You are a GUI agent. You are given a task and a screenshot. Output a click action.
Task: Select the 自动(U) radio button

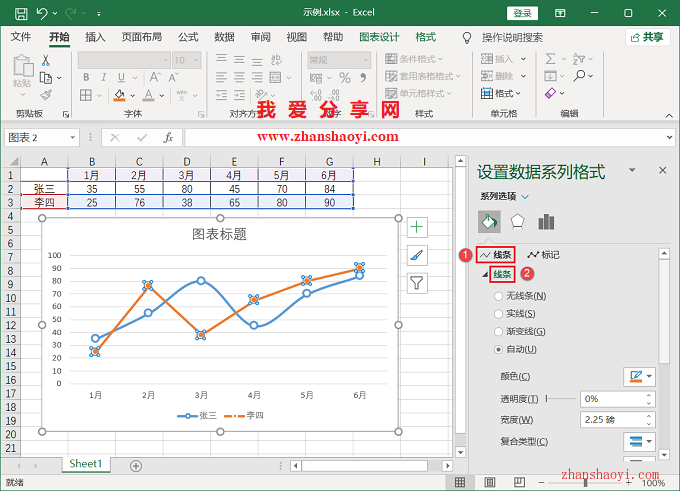click(498, 349)
